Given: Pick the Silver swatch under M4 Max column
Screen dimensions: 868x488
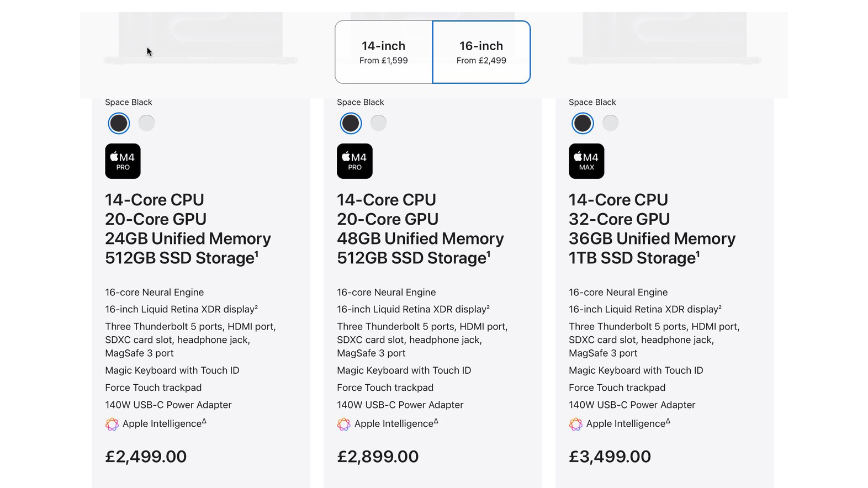Looking at the screenshot, I should tap(610, 123).
